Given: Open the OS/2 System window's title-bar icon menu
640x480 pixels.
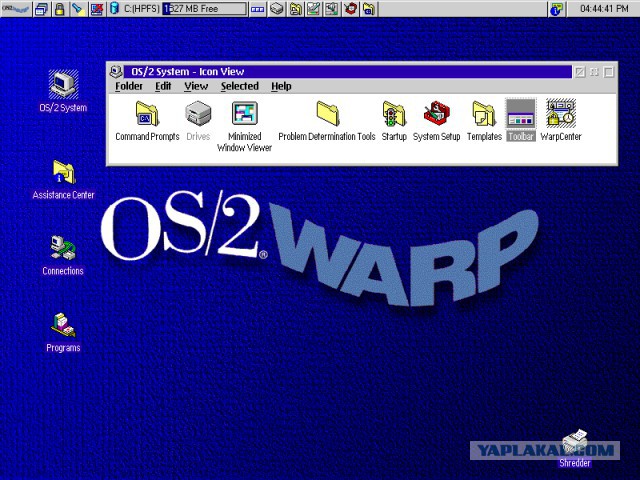Looking at the screenshot, I should point(116,71).
